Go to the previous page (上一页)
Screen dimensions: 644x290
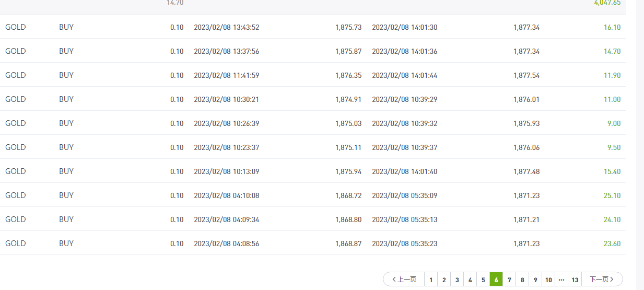pos(404,280)
